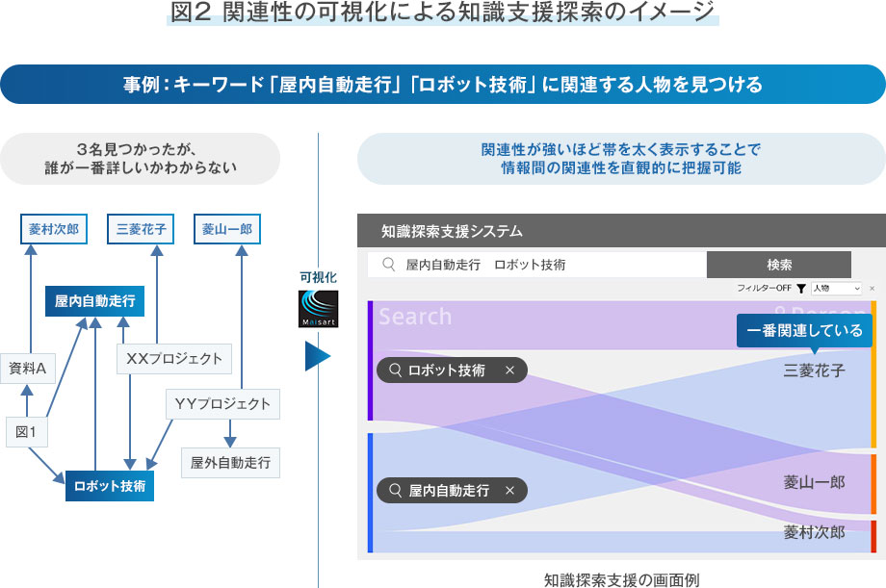Screen dimensions: 886x588
Task: Click the magnifier icon in search bar
Action: pyautogui.click(x=388, y=265)
